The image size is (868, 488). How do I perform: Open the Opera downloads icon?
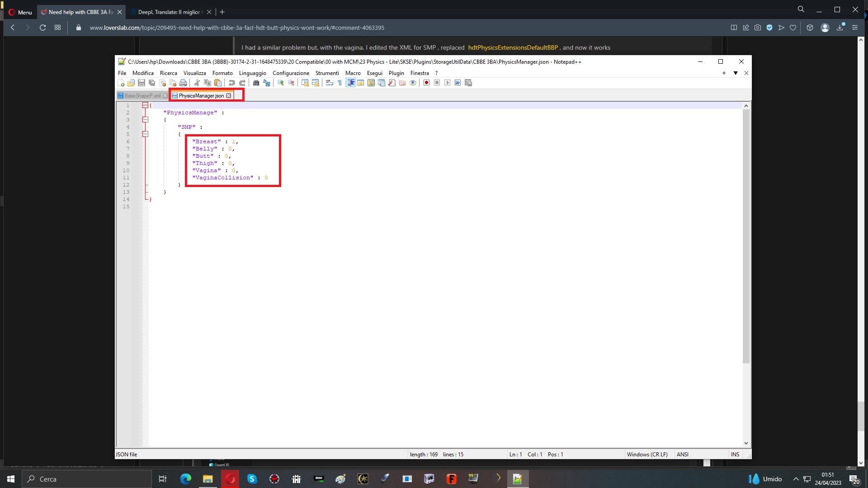[840, 28]
